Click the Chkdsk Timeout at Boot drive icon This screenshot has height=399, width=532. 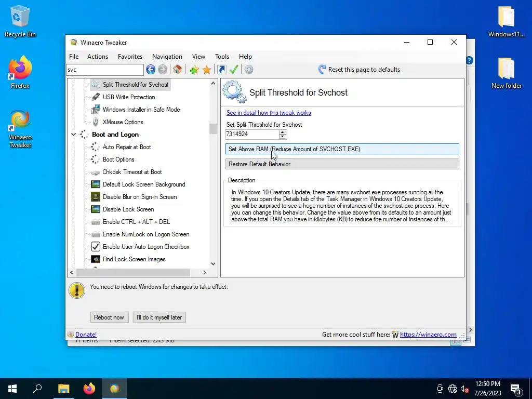(96, 172)
